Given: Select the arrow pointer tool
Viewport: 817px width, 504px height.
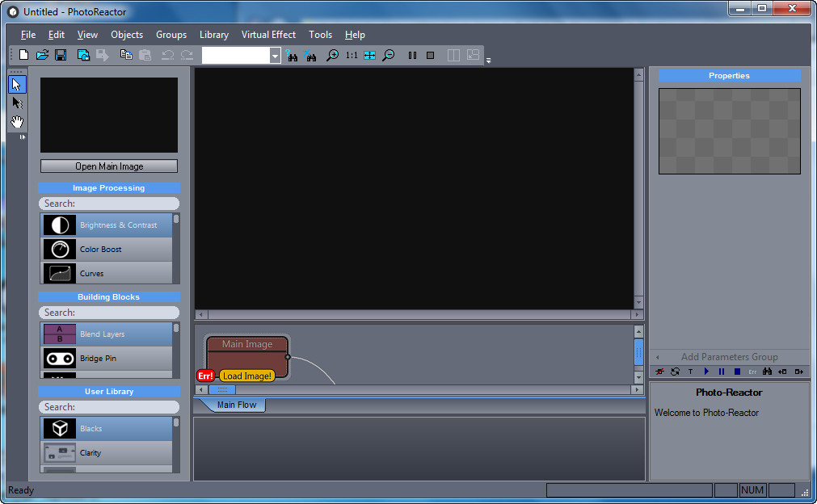Looking at the screenshot, I should pyautogui.click(x=17, y=84).
